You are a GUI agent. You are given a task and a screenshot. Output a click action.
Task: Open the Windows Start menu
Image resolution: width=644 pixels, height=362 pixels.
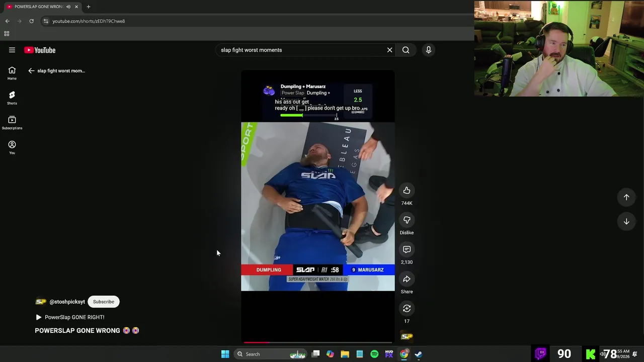(225, 354)
